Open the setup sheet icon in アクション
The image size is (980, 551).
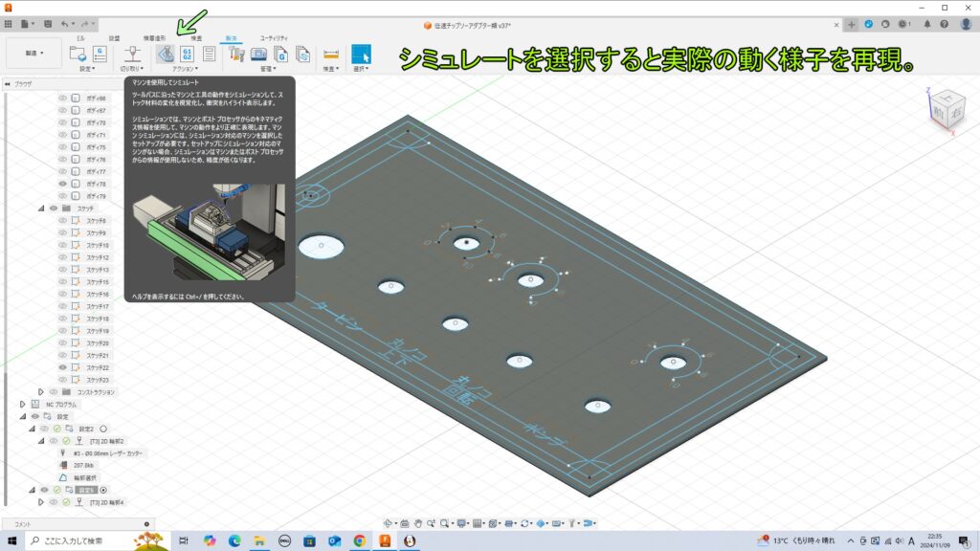point(210,54)
